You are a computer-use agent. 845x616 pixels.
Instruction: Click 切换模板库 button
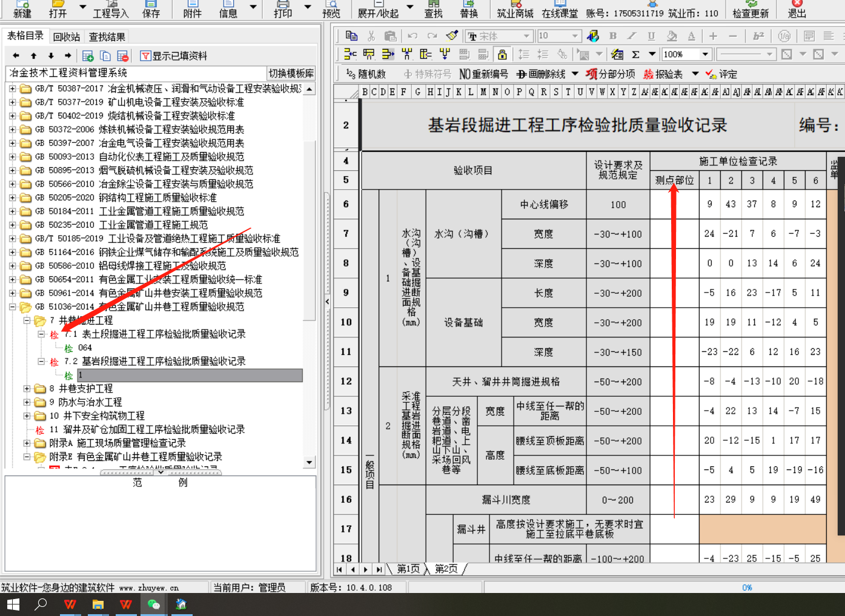291,73
